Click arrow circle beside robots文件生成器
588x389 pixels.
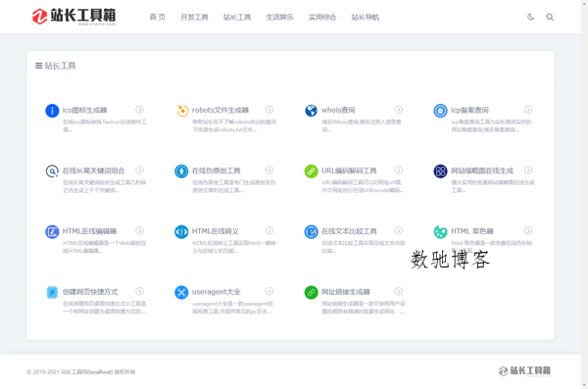269,110
